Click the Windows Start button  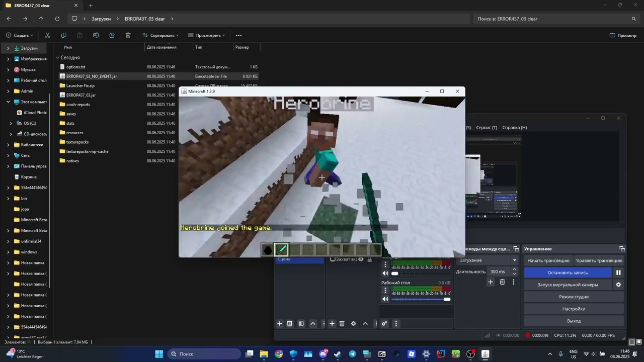coord(159,354)
